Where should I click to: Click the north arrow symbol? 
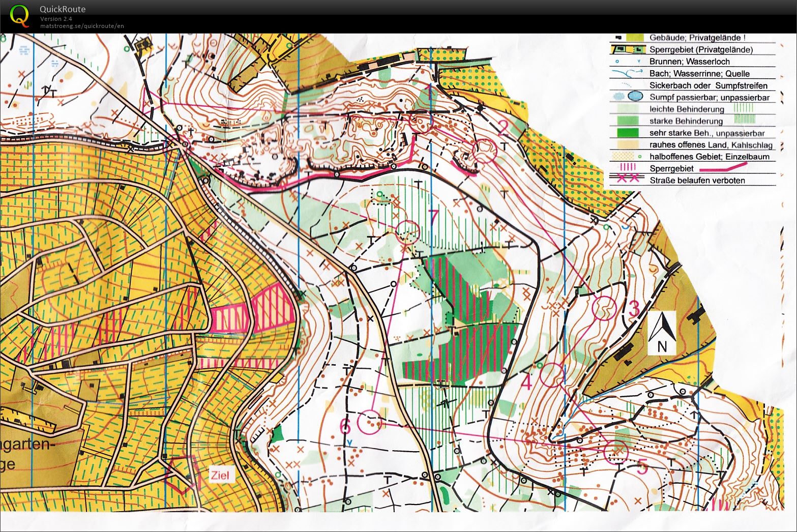click(661, 332)
